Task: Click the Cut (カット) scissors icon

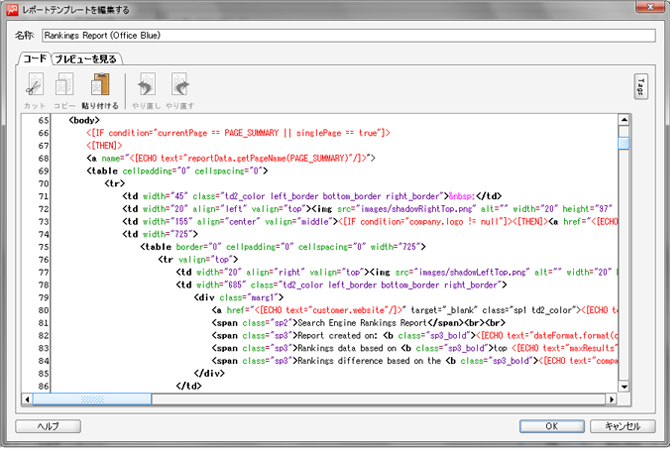Action: [x=35, y=85]
